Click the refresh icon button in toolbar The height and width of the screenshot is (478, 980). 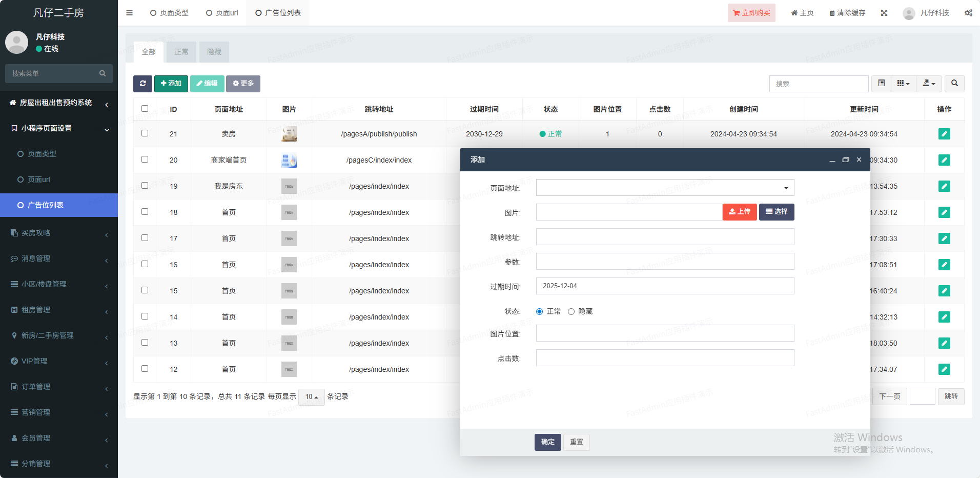point(142,84)
